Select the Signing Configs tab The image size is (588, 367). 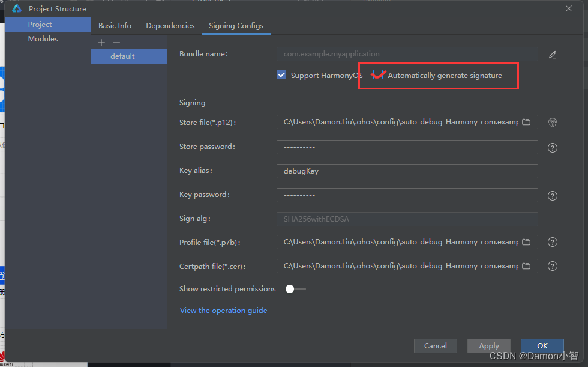pyautogui.click(x=236, y=25)
